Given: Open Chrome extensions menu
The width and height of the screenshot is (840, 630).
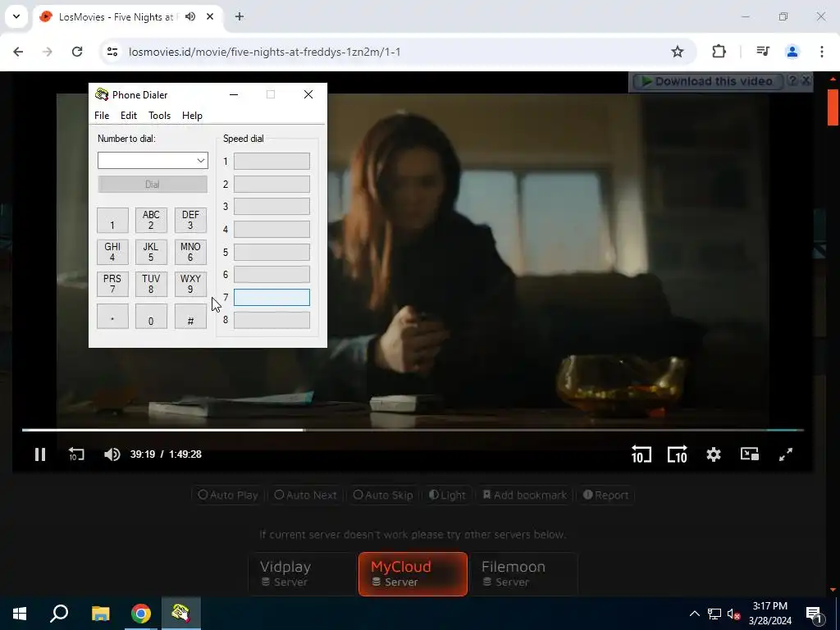Looking at the screenshot, I should [719, 52].
